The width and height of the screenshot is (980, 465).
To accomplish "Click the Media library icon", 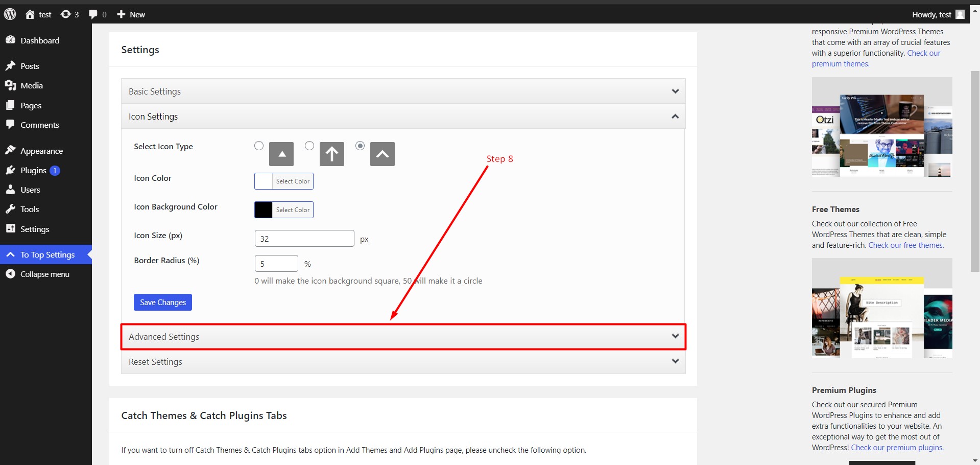I will point(10,85).
